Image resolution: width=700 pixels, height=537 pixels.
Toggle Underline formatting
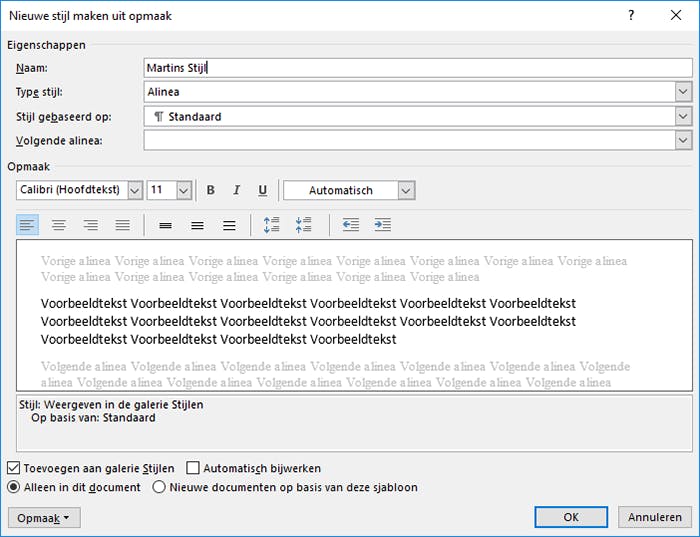tap(263, 190)
